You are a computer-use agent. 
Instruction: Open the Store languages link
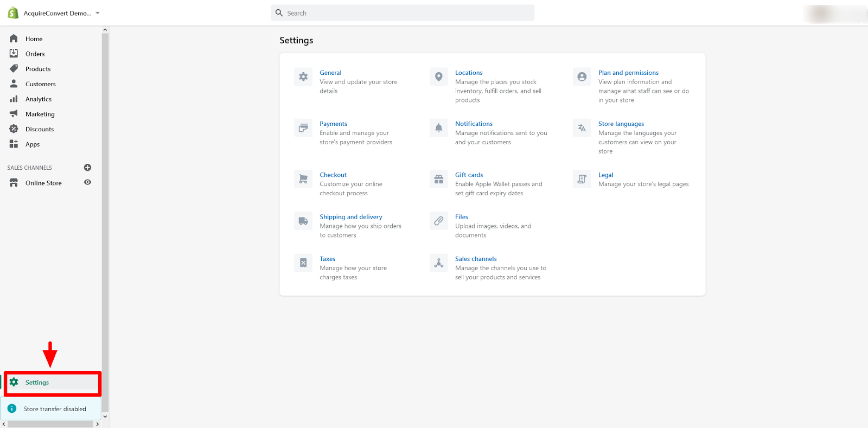(x=621, y=124)
